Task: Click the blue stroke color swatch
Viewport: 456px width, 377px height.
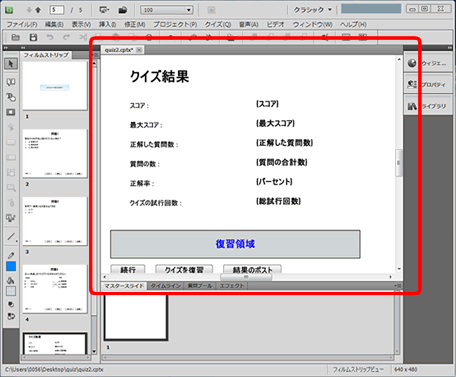Action: pos(11,266)
